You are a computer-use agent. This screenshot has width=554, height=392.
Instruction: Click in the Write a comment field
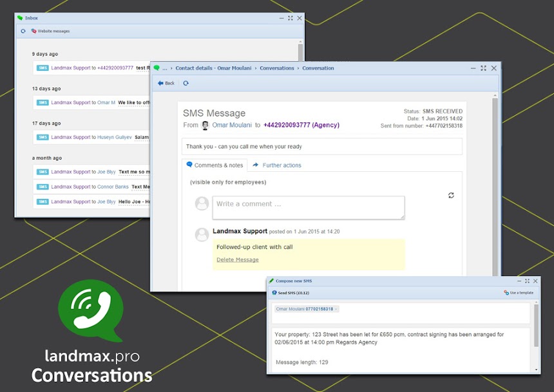pos(309,208)
